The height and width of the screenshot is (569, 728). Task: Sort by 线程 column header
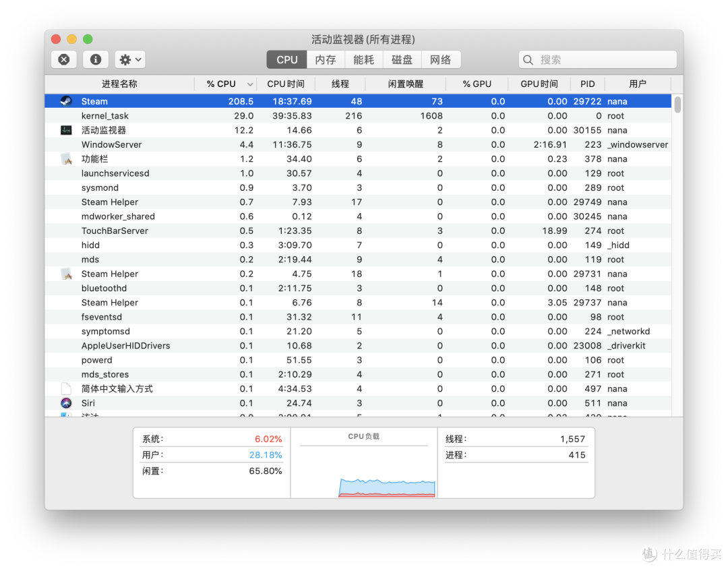340,84
